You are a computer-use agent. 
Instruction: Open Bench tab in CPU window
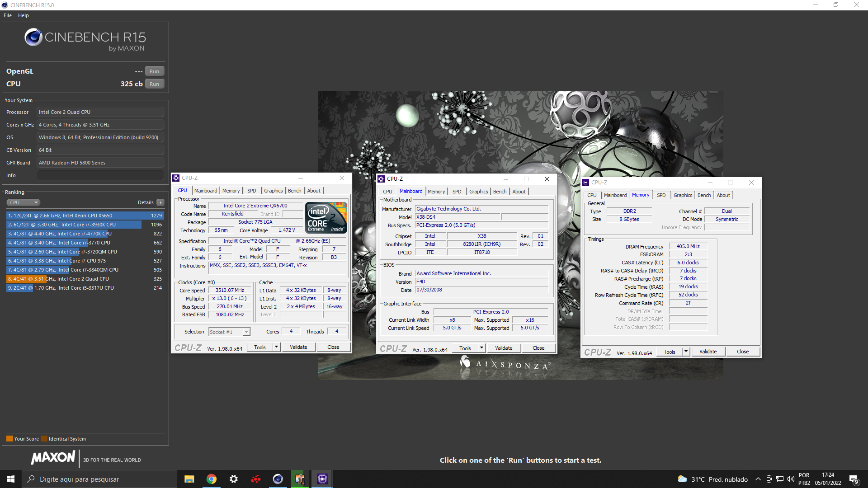coord(295,191)
